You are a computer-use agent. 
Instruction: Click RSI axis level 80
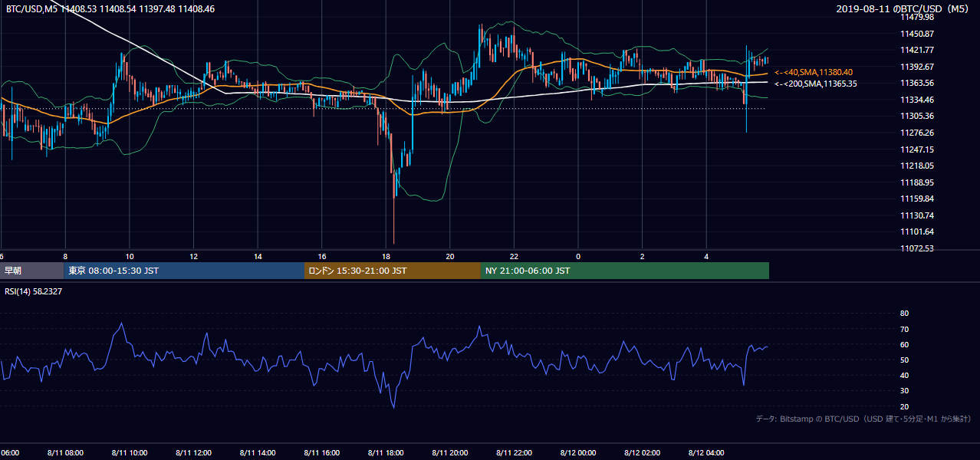[x=904, y=314]
